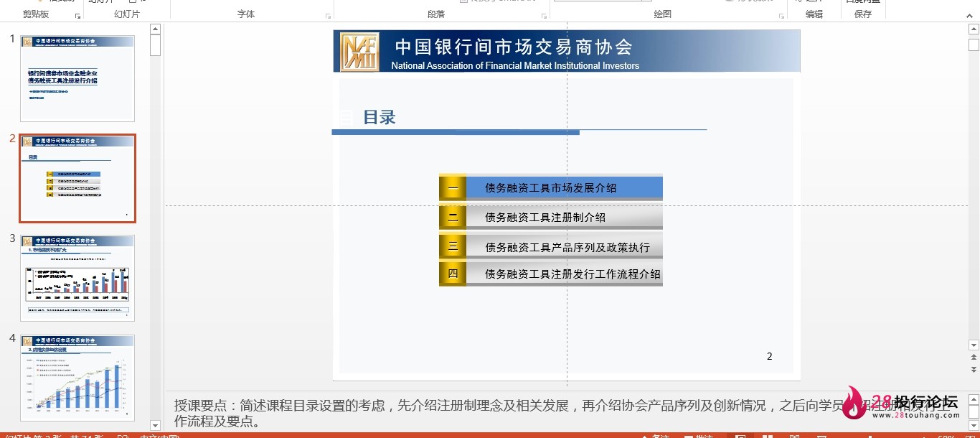Open slide 3 bar chart thumbnail
Screen dimensions: 980x438
point(77,277)
